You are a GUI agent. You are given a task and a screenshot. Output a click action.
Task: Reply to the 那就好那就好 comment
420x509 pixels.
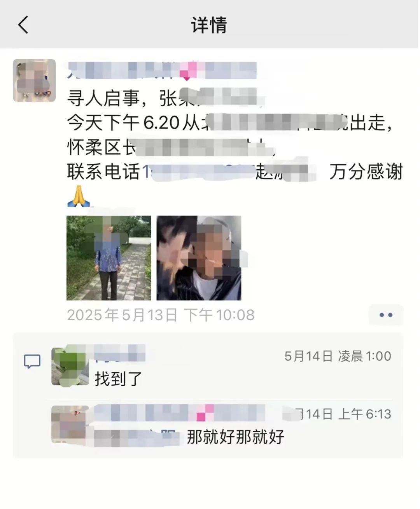click(235, 437)
